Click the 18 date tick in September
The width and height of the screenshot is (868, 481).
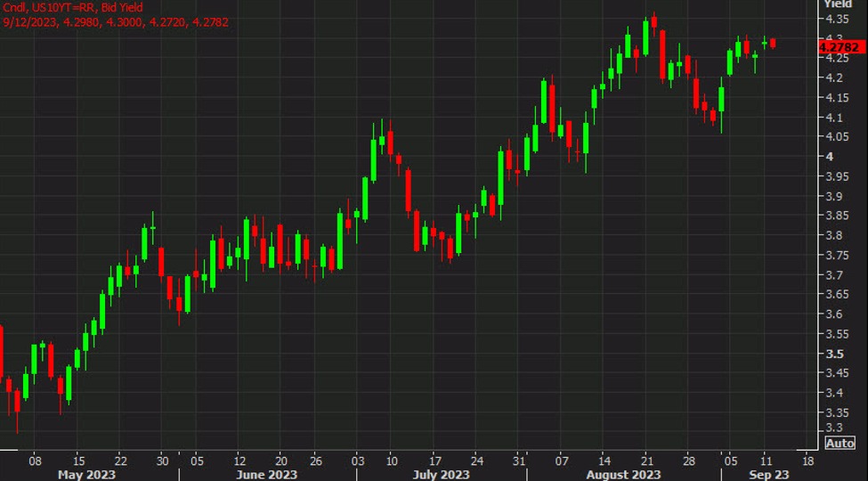coord(807,461)
